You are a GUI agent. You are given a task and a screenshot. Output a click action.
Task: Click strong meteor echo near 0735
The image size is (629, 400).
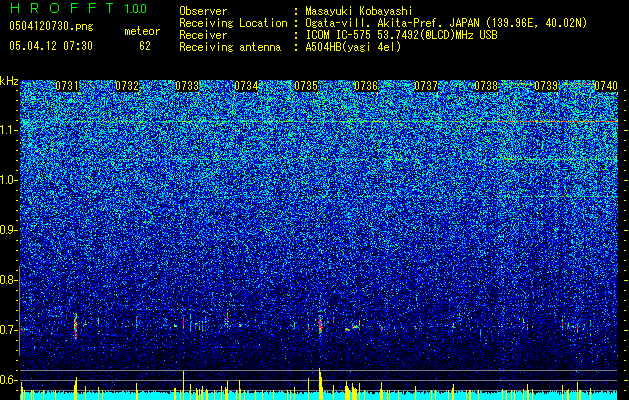(320, 324)
